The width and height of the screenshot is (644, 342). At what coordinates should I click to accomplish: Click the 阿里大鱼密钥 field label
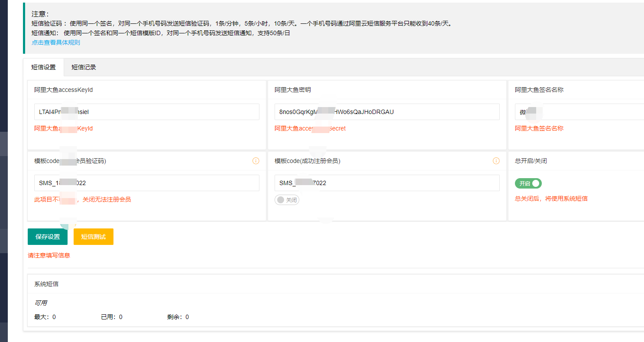point(293,90)
